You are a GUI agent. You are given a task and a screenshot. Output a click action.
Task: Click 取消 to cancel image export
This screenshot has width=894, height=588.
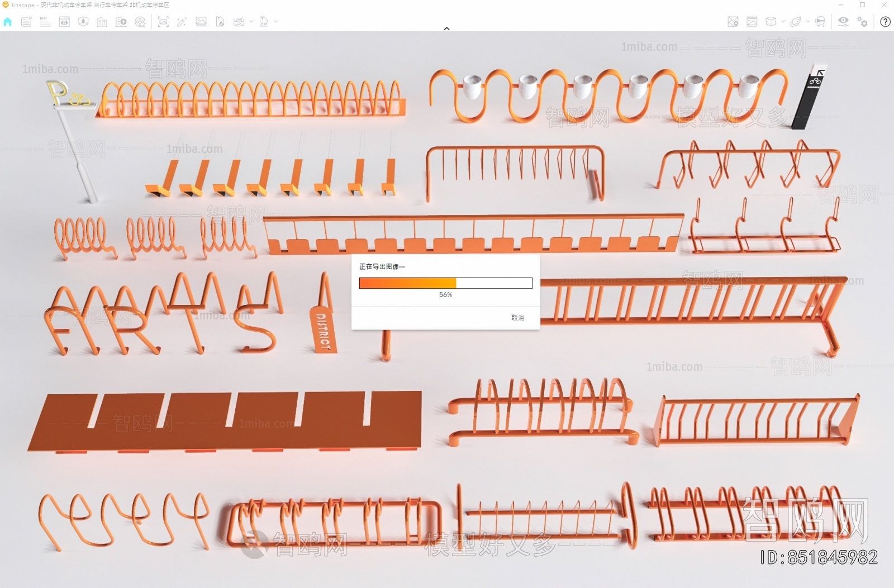[517, 318]
